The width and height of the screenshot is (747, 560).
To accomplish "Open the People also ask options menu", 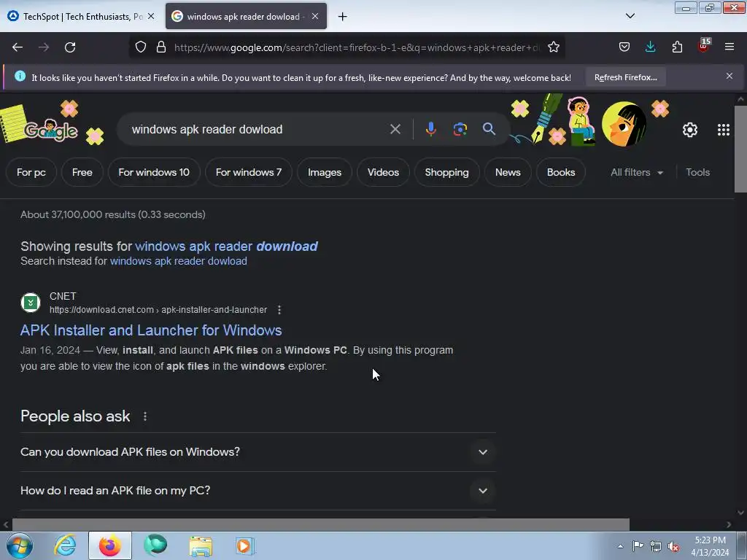I will click(145, 416).
